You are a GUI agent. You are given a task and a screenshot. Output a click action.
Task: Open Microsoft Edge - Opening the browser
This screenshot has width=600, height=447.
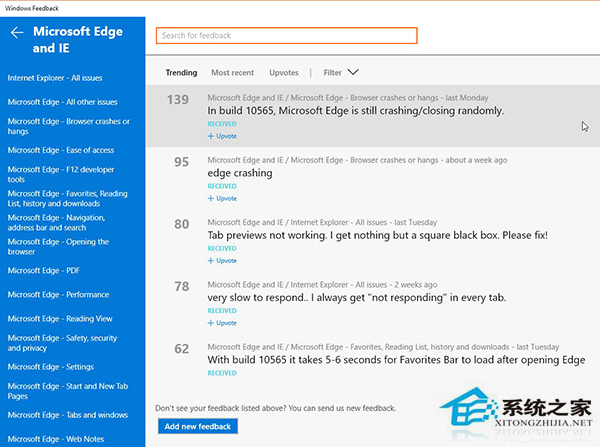[58, 247]
